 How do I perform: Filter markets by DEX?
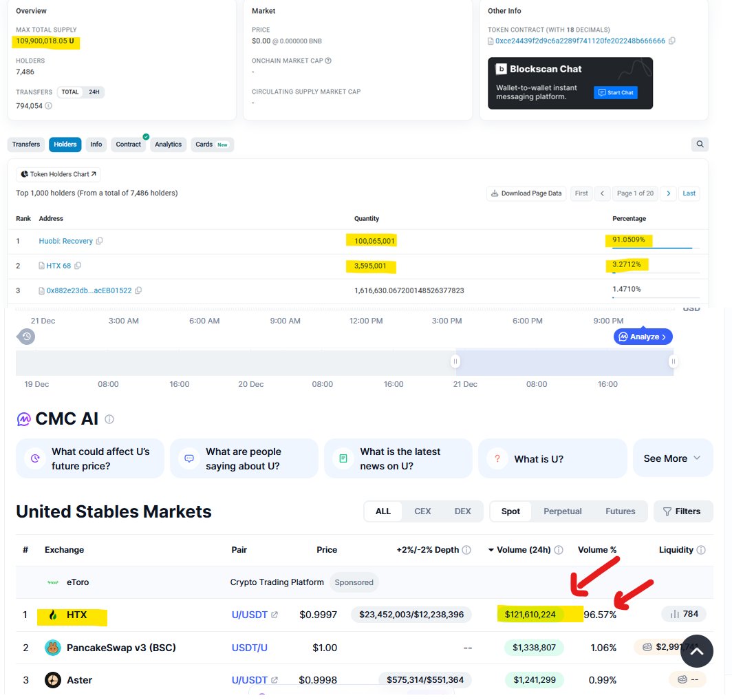pyautogui.click(x=462, y=511)
